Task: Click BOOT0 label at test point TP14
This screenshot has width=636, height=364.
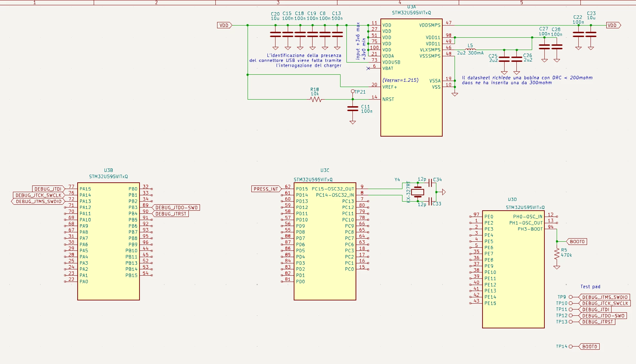Action: click(589, 347)
